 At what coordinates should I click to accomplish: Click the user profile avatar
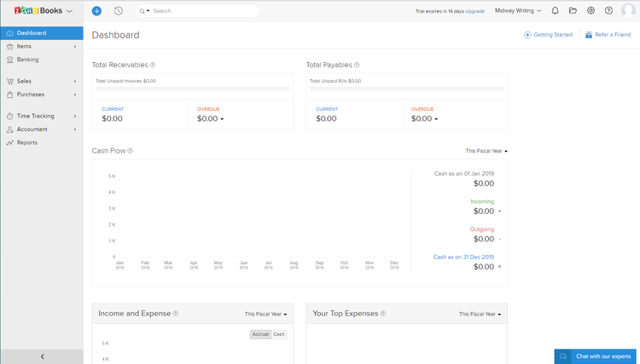point(629,10)
